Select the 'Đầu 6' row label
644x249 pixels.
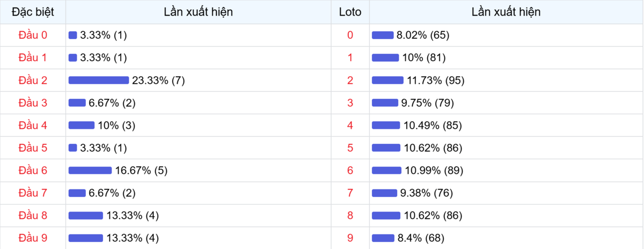[x=33, y=171]
